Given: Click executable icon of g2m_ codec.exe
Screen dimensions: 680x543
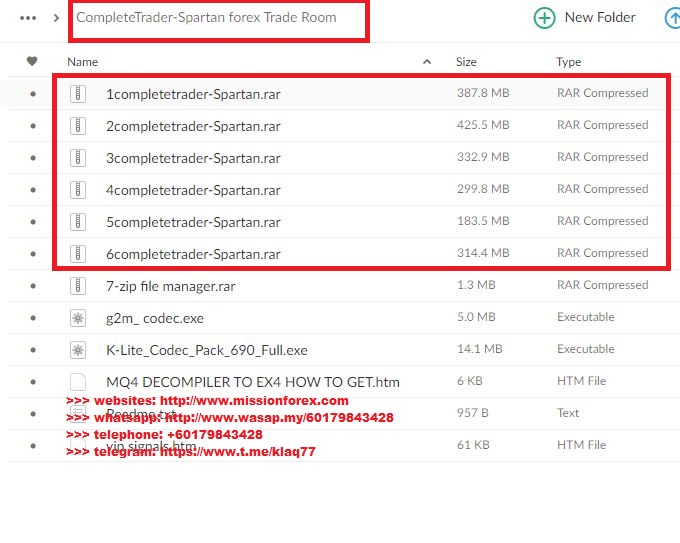Looking at the screenshot, I should pos(78,318).
